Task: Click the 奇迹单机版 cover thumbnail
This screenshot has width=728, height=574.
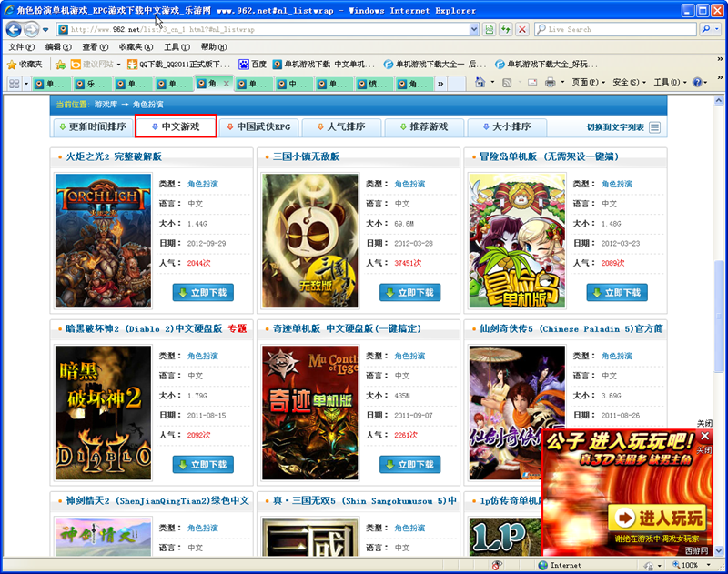Action: [310, 412]
